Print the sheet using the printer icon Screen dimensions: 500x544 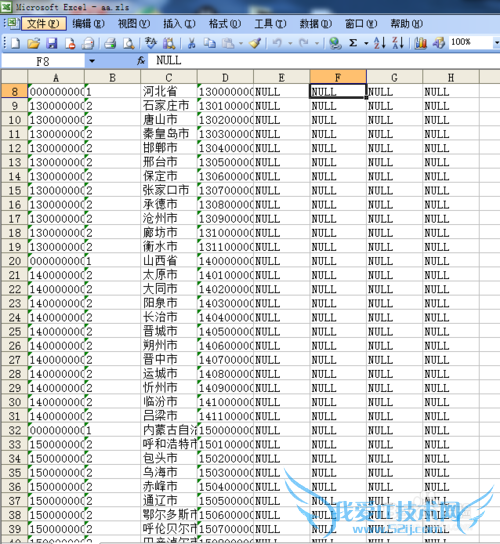pyautogui.click(x=110, y=43)
